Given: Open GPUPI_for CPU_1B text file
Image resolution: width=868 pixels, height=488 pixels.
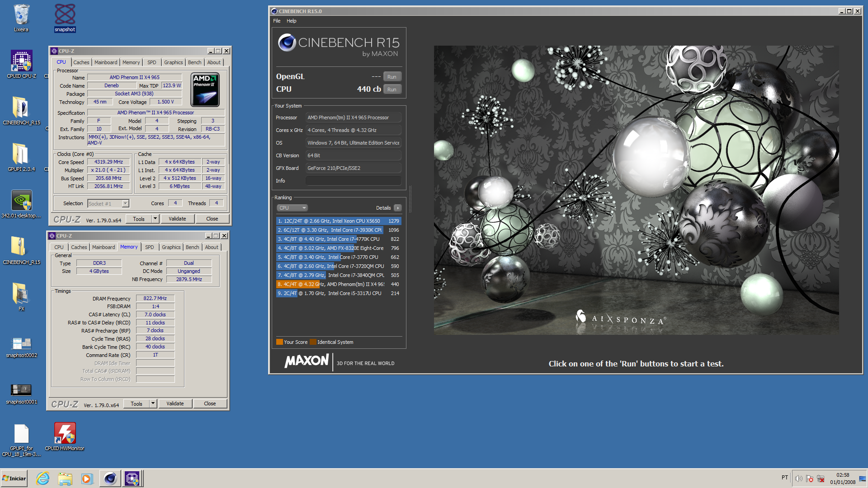Looking at the screenshot, I should pos(21,440).
